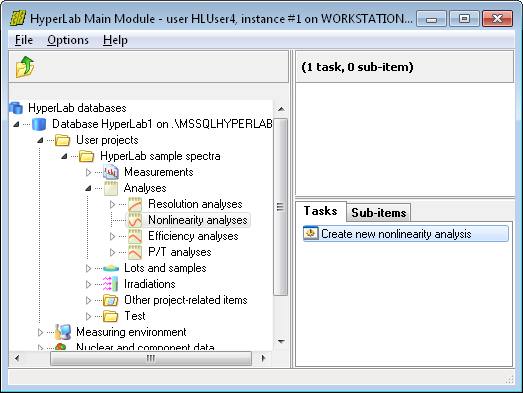The image size is (523, 393).
Task: Click the Lots and samples dish icon
Action: pos(111,268)
